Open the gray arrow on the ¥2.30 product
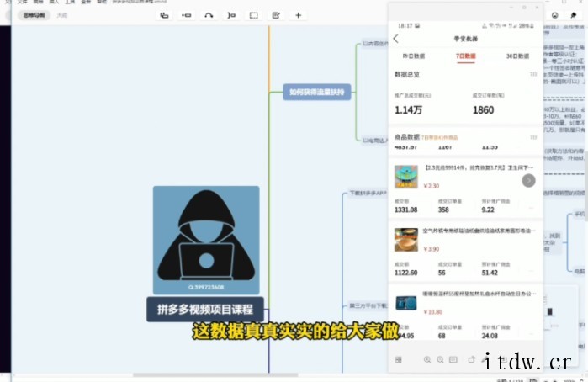This screenshot has width=588, height=382. pyautogui.click(x=528, y=181)
